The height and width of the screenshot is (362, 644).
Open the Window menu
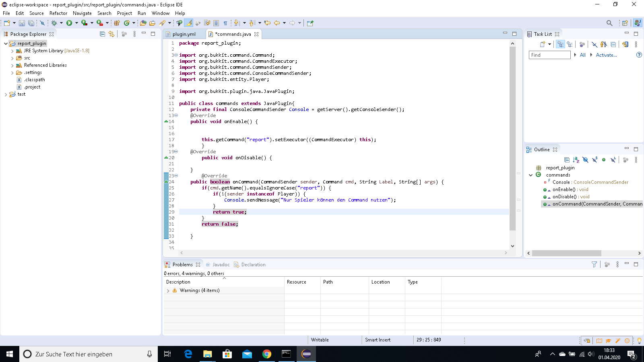(x=160, y=13)
